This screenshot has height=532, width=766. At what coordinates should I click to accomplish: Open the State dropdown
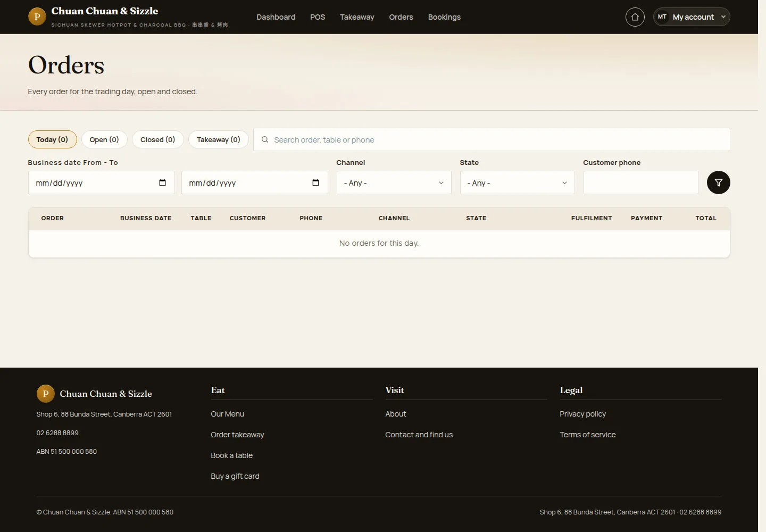coord(517,182)
